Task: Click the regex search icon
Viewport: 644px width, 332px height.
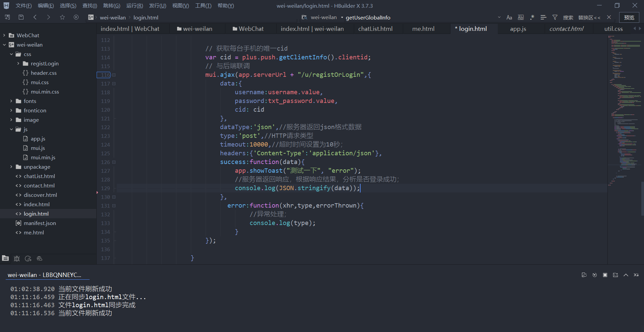Action: click(x=532, y=17)
